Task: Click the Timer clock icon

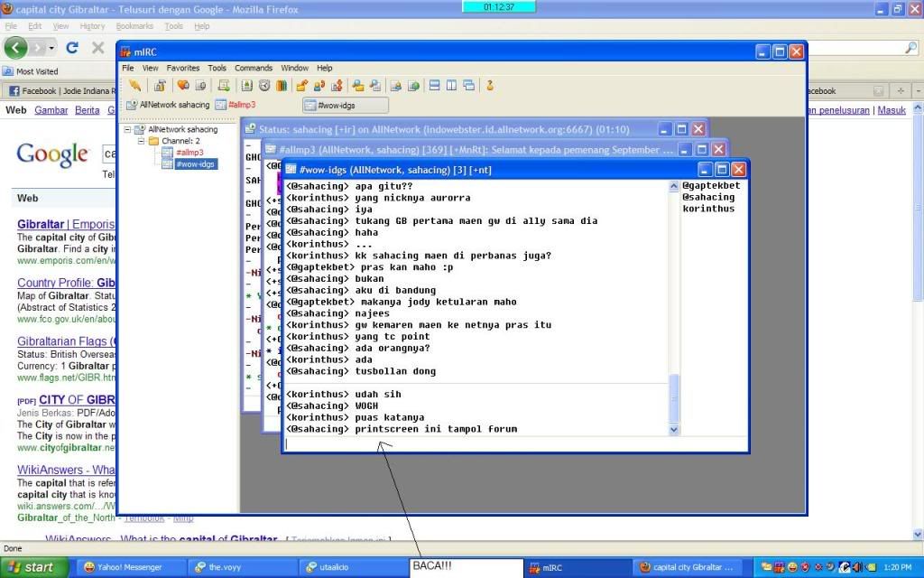Action: tap(264, 86)
